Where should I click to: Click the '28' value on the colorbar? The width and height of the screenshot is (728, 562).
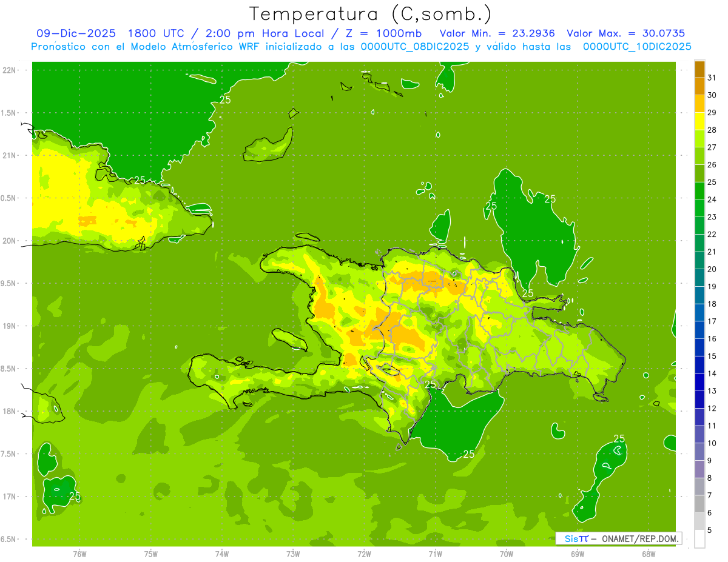[x=712, y=130]
